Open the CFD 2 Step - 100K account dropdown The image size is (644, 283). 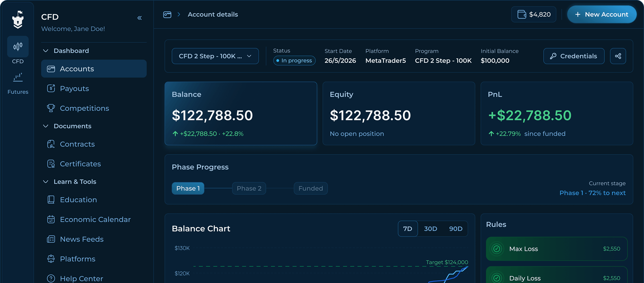pos(215,56)
